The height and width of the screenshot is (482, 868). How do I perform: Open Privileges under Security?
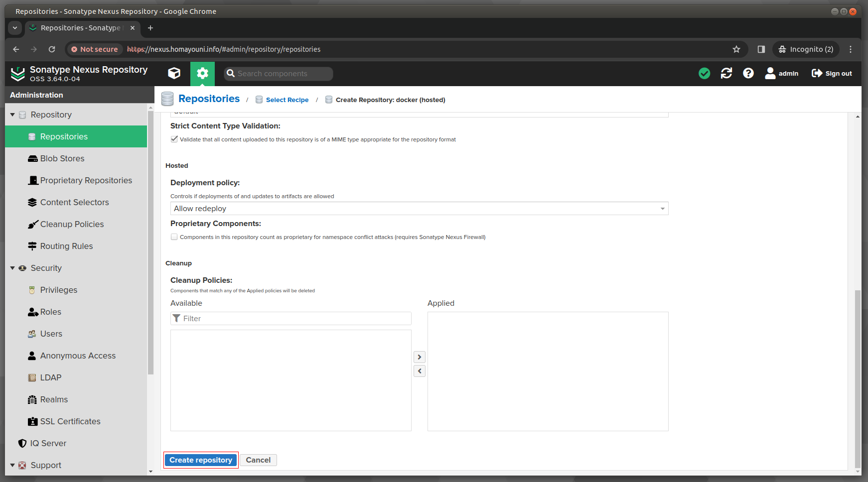point(76,290)
